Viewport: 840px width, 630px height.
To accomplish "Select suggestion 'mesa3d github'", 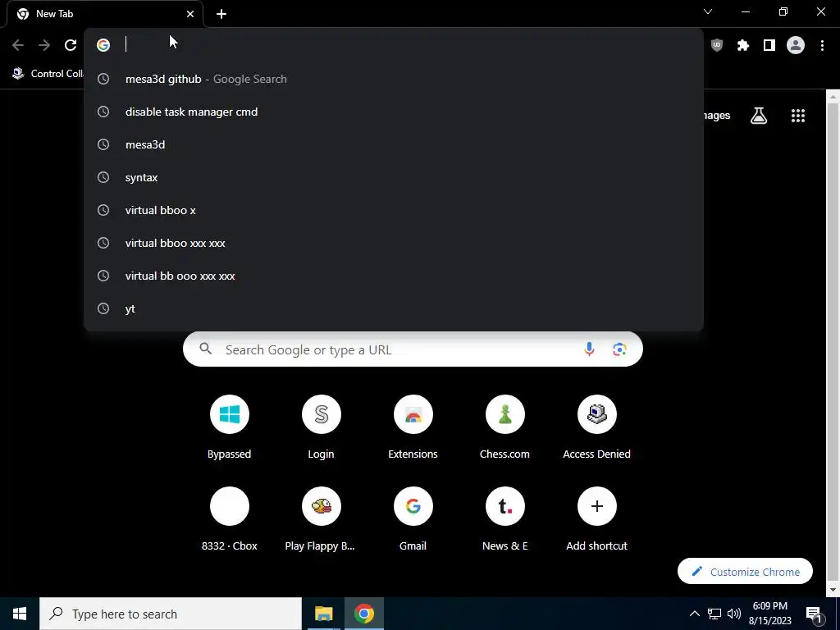I will click(x=394, y=79).
